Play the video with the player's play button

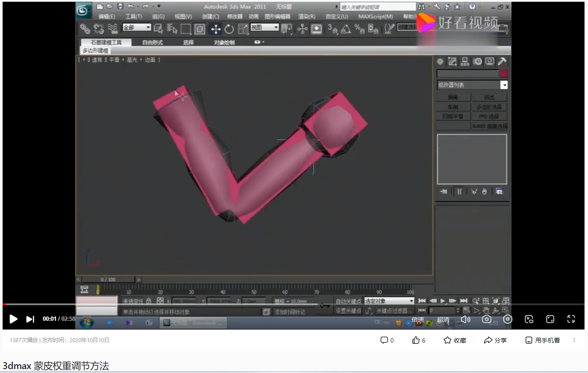[x=13, y=319]
